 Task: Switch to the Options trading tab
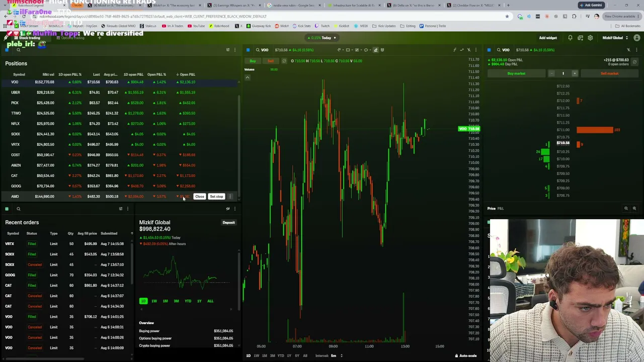[71, 38]
